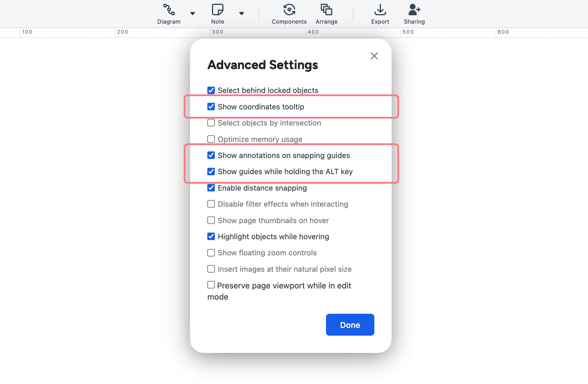588x384 pixels.
Task: Check Disable filter effects when interacting
Action: click(x=211, y=204)
